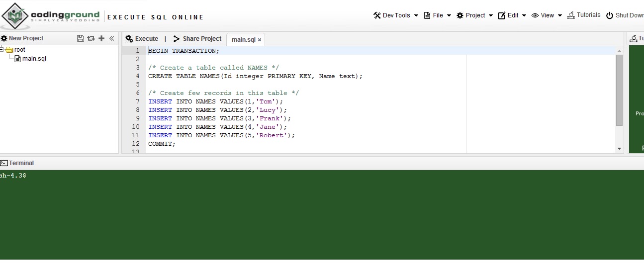Click the line inserting 'Robert'
This screenshot has width=644, height=278.
tap(221, 135)
